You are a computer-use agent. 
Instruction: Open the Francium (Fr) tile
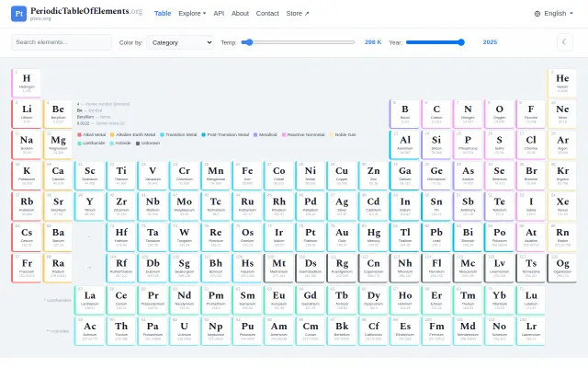pyautogui.click(x=27, y=268)
